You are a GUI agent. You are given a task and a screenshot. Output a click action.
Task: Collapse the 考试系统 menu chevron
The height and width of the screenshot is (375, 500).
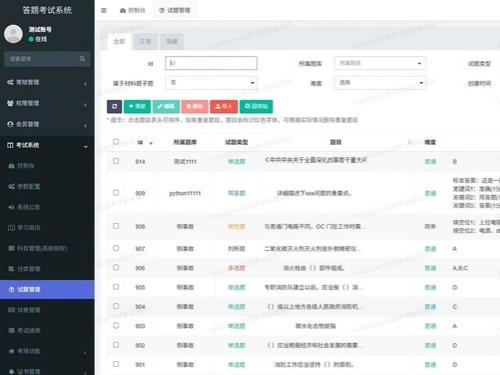(86, 146)
